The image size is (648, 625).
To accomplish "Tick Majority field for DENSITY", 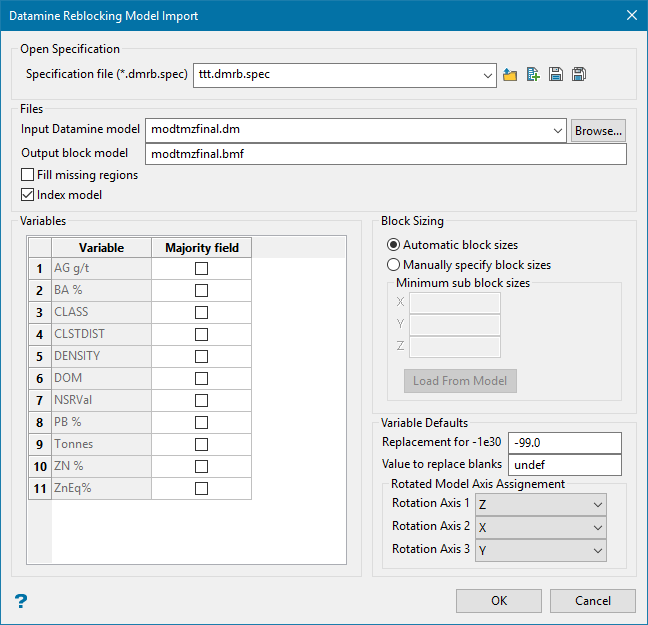I will pyautogui.click(x=201, y=356).
